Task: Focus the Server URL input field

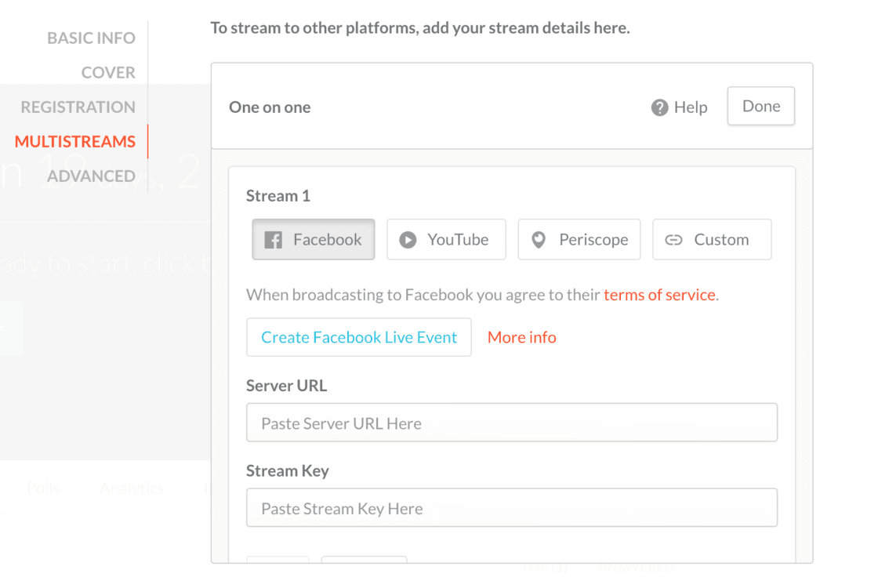Action: pos(512,423)
